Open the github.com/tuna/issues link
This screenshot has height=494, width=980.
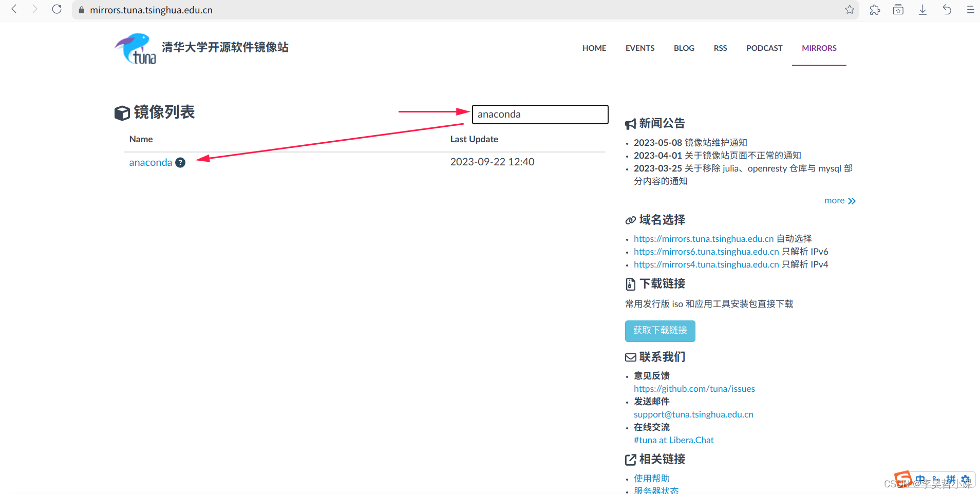tap(694, 388)
